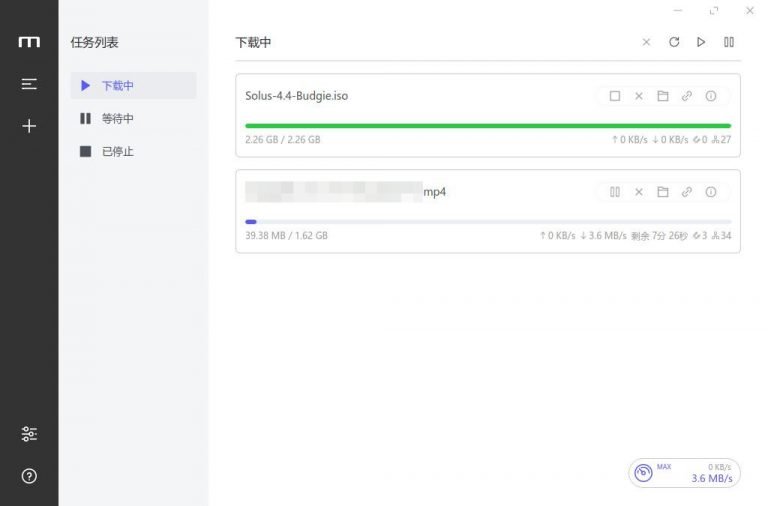The height and width of the screenshot is (506, 768).
Task: Click the Motrix logo in the sidebar
Action: click(29, 42)
